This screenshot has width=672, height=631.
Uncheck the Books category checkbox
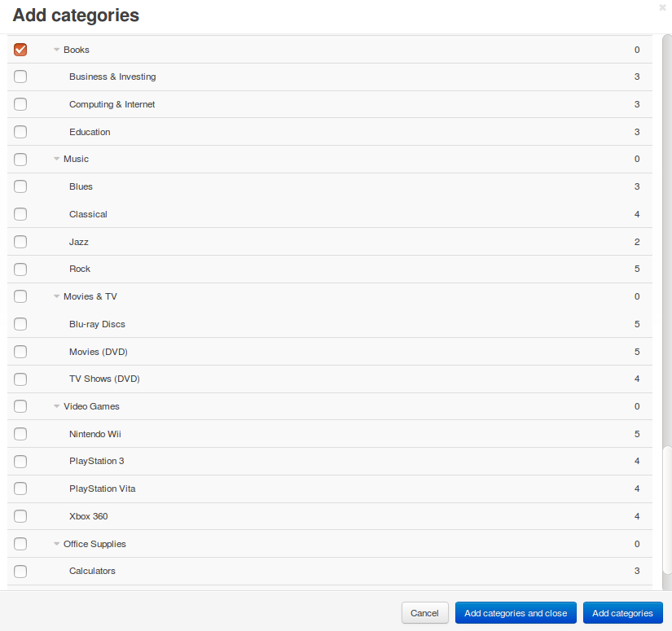(20, 50)
